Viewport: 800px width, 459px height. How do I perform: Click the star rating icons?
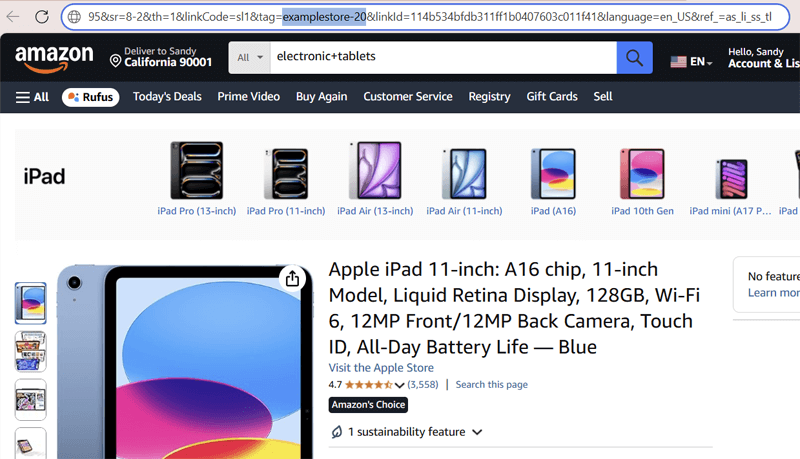coord(368,385)
